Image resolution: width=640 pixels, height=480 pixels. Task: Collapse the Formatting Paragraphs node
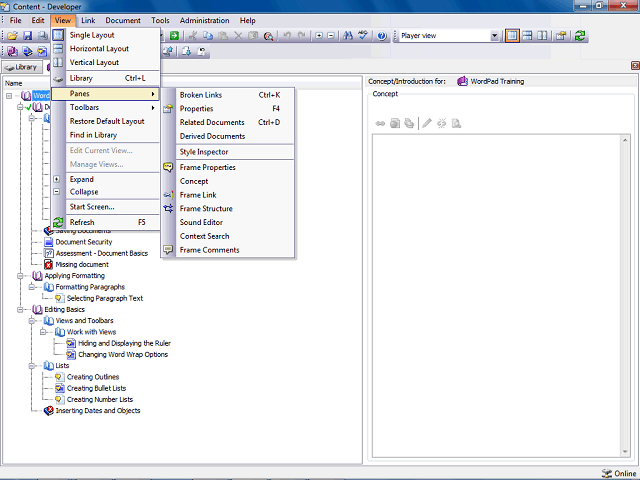coord(31,287)
